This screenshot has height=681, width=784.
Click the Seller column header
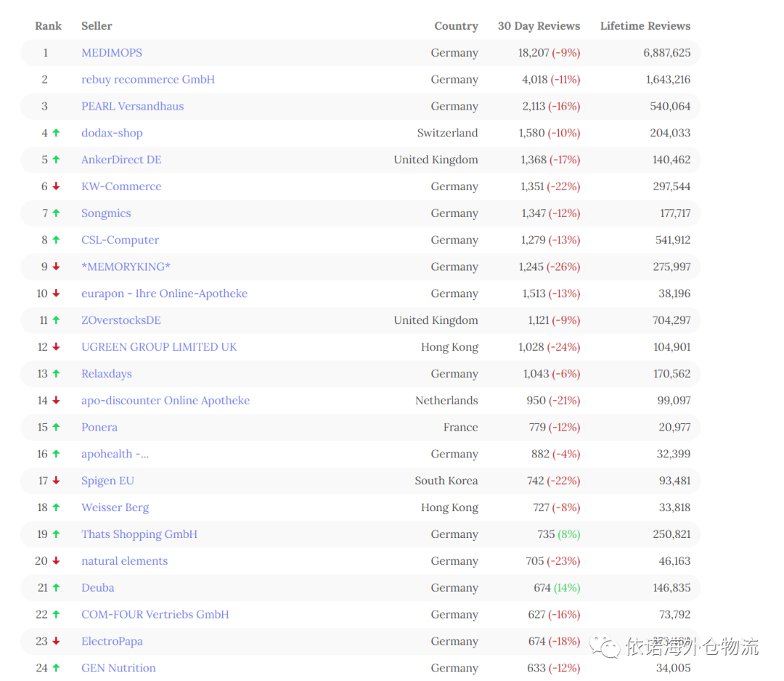(x=97, y=26)
